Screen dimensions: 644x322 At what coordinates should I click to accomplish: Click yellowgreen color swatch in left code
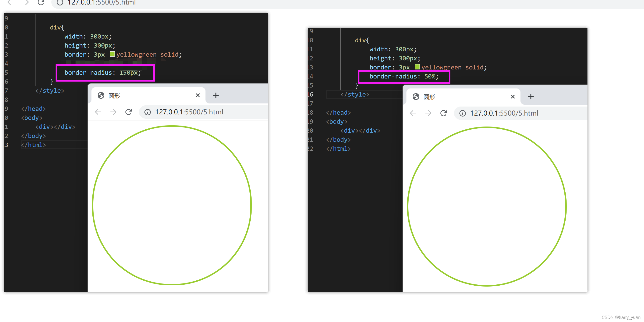pos(112,54)
